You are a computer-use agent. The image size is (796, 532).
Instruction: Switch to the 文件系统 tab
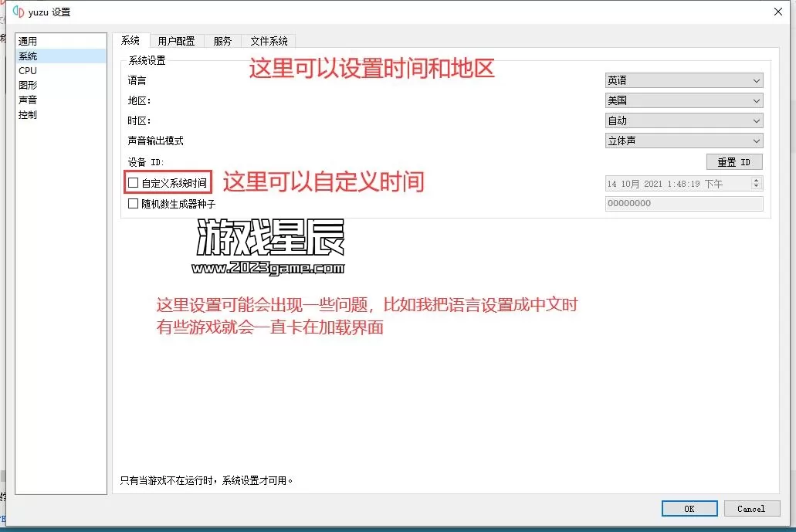269,41
